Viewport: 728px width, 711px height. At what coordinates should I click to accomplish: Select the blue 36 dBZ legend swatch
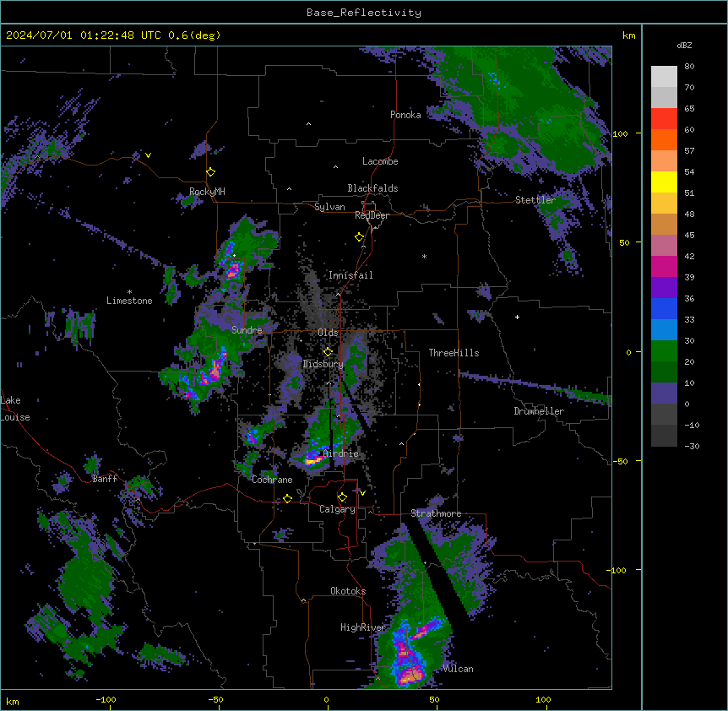664,308
